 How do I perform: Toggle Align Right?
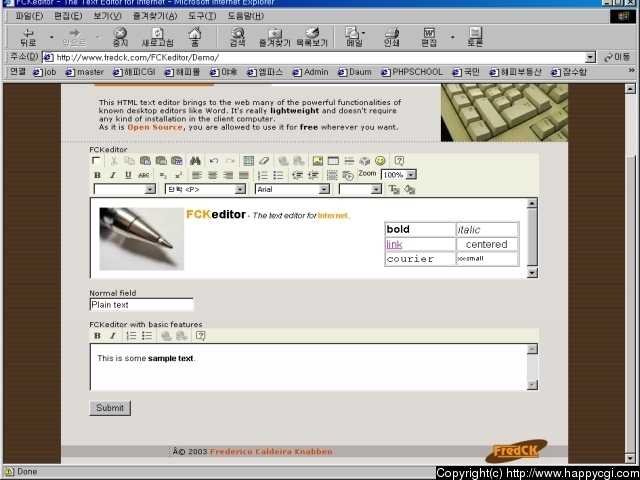tap(228, 175)
